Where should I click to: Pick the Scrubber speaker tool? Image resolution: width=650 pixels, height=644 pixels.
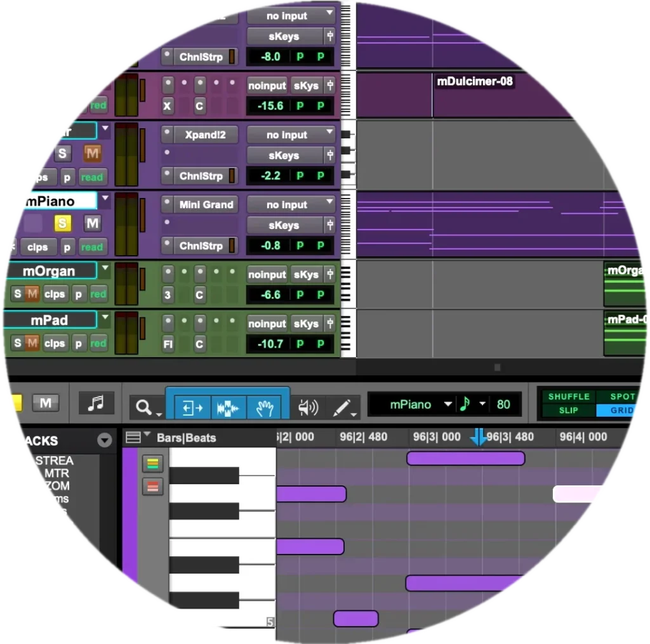tap(308, 408)
